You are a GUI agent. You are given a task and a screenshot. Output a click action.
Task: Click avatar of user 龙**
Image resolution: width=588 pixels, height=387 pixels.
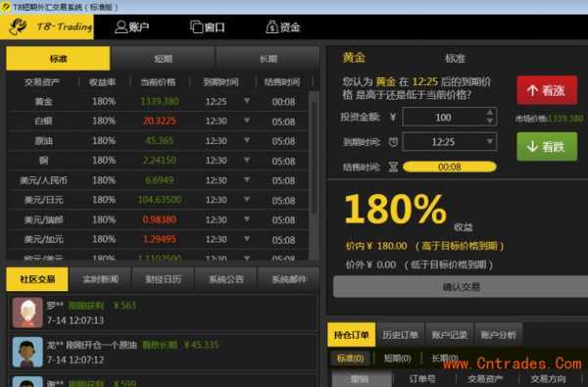pos(27,352)
